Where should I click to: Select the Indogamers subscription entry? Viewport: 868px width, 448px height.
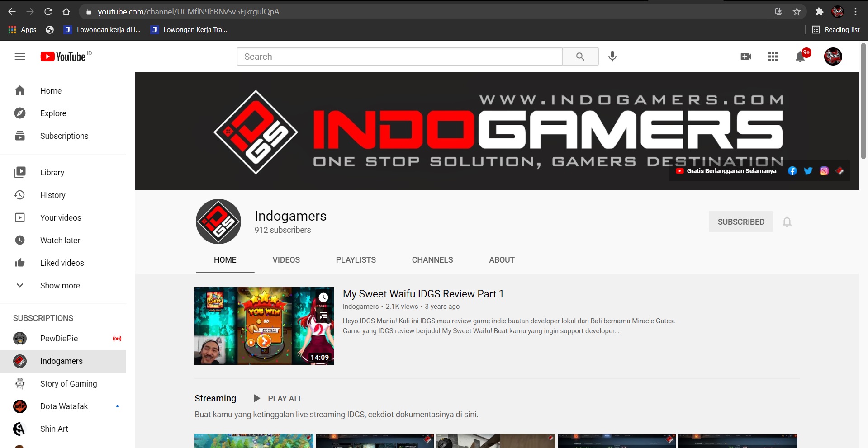(x=63, y=361)
